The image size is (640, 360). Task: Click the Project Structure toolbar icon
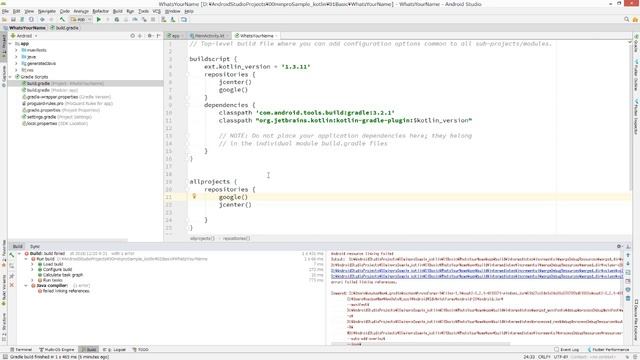pos(184,19)
